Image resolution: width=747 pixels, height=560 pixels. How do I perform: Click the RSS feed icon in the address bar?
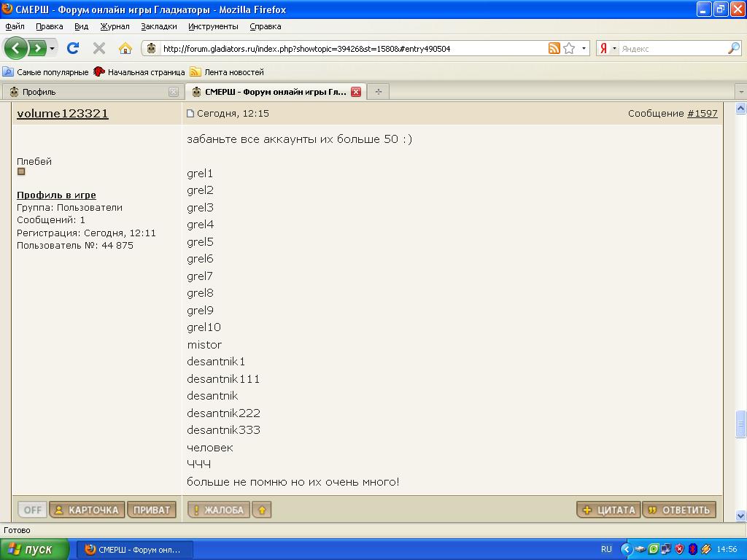pyautogui.click(x=554, y=49)
